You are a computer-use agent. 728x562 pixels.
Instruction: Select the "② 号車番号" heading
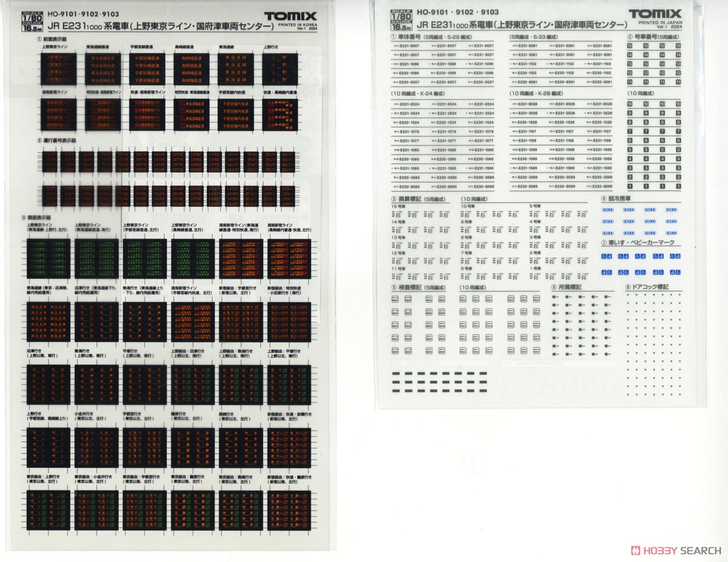[643, 37]
